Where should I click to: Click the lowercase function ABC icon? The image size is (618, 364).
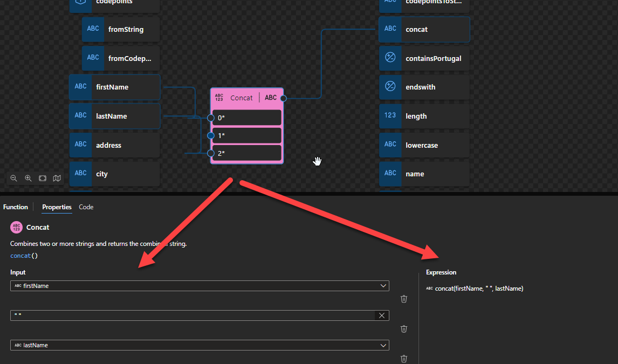point(390,145)
